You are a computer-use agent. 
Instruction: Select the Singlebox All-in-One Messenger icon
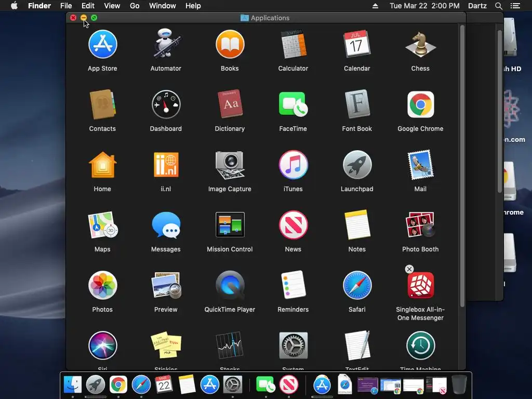pyautogui.click(x=420, y=285)
